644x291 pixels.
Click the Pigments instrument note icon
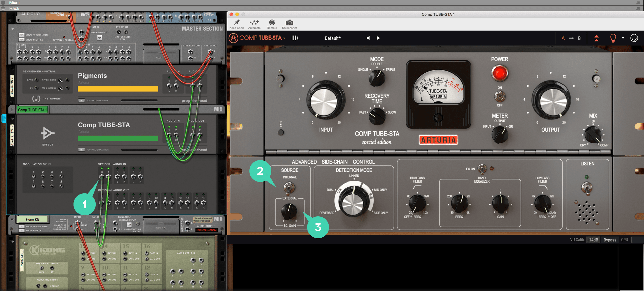36,99
